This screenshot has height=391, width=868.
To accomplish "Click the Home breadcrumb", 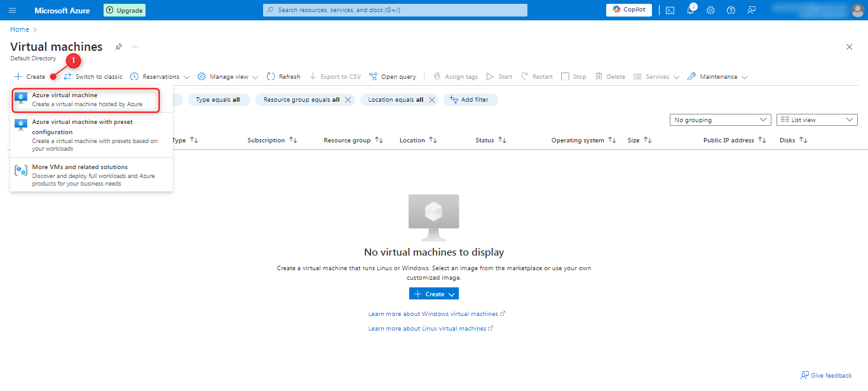I will 20,29.
